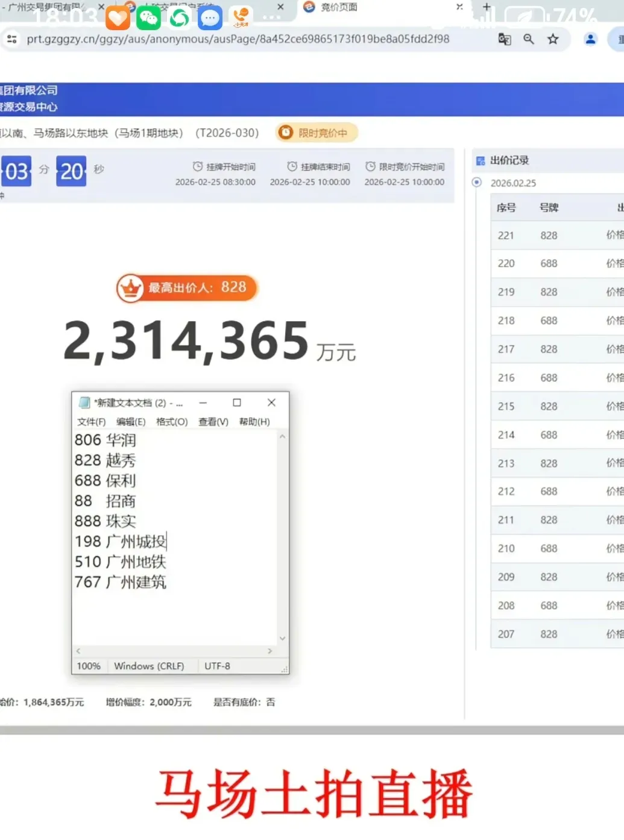Click the 限时竞价中 status badge
The width and height of the screenshot is (624, 840).
click(x=317, y=133)
